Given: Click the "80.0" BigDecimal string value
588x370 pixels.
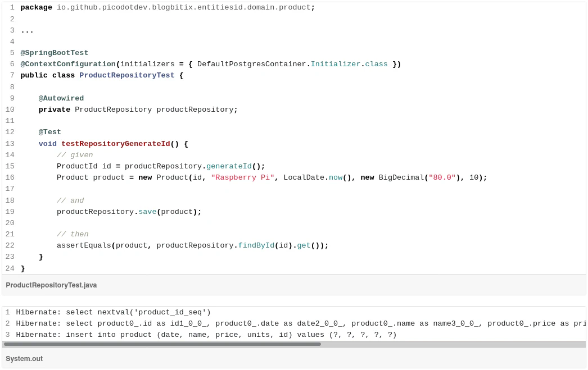Looking at the screenshot, I should pos(442,177).
